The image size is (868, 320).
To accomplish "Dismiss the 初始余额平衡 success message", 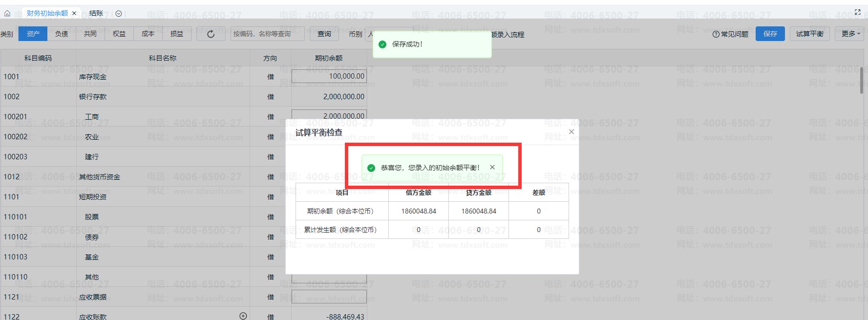I will click(492, 167).
